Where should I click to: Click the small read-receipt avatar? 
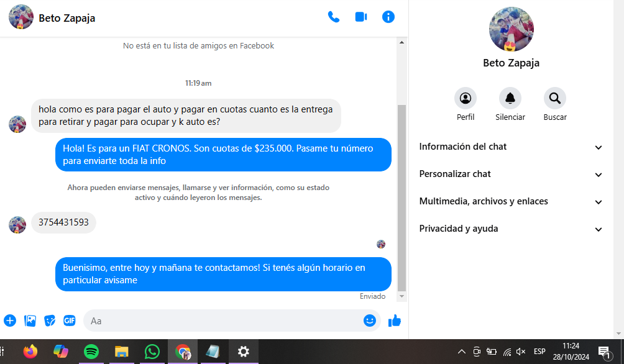pos(381,244)
